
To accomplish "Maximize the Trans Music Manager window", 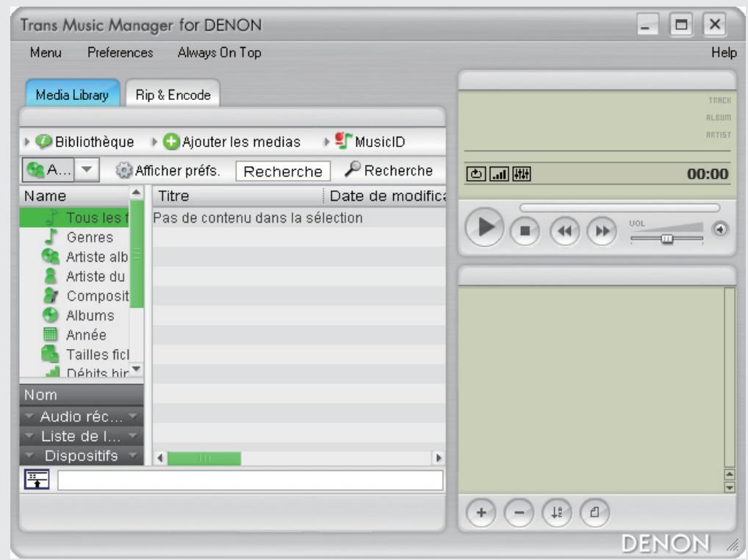I will [681, 24].
